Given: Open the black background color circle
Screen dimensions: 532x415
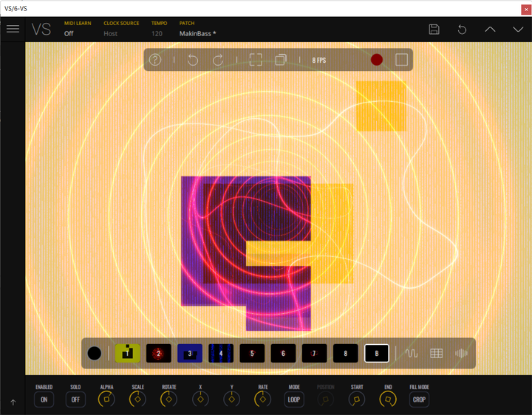Looking at the screenshot, I should coord(94,353).
